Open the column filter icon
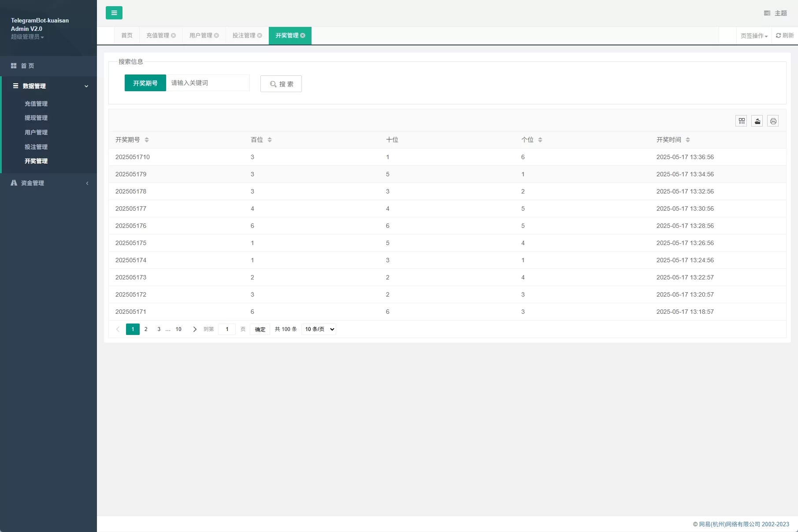 pos(742,121)
